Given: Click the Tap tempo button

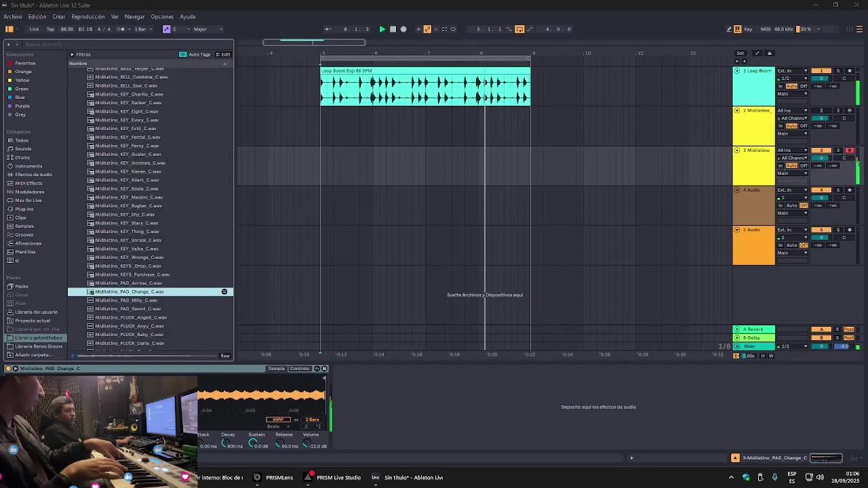Looking at the screenshot, I should 50,29.
